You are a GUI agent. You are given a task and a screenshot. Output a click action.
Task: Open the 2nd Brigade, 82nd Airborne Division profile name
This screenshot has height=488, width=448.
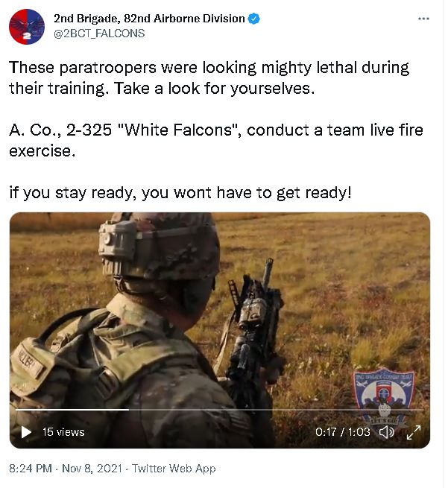pyautogui.click(x=149, y=19)
